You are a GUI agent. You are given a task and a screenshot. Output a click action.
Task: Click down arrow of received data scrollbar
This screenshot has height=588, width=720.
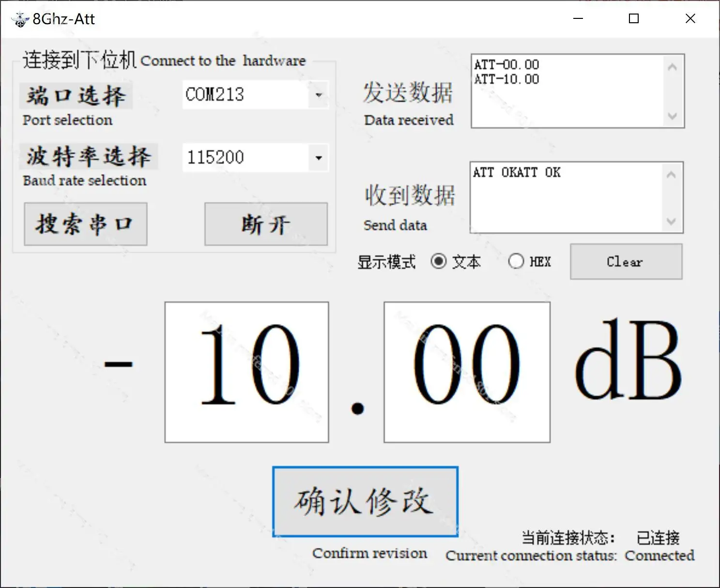(671, 221)
